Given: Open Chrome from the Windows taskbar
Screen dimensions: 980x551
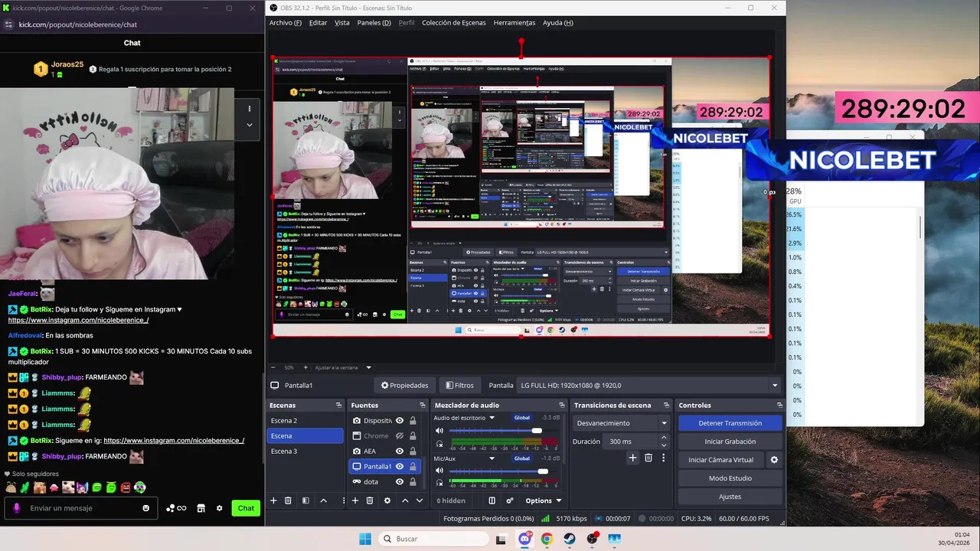Looking at the screenshot, I should (x=547, y=539).
